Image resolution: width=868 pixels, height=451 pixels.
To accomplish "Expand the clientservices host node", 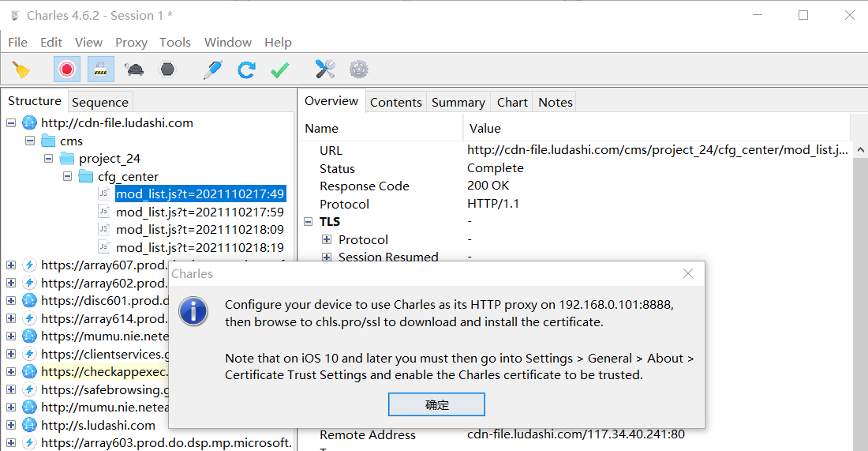I will 11,354.
